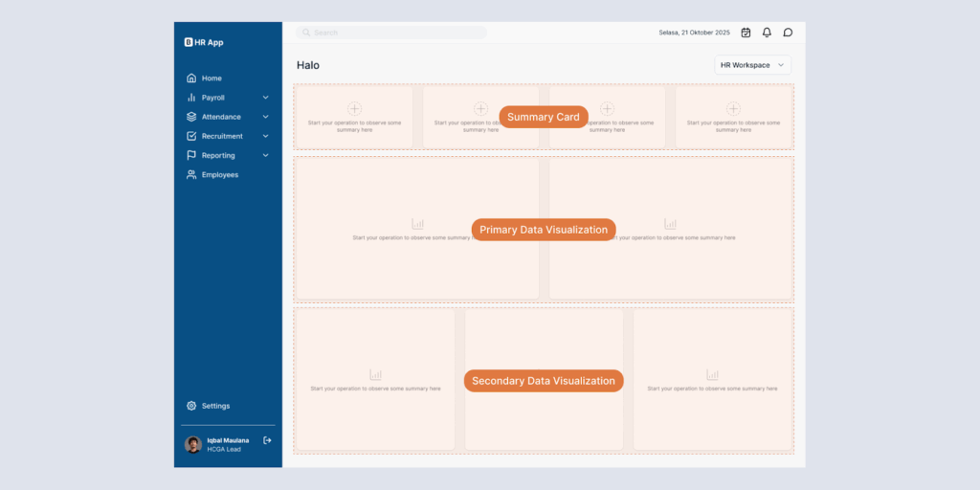
Task: Open notifications bell icon
Action: point(767,33)
